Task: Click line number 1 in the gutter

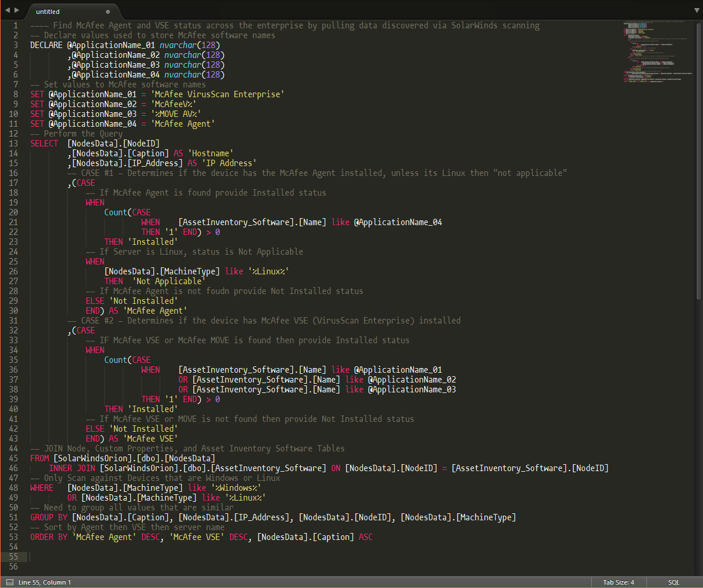Action: (16, 25)
